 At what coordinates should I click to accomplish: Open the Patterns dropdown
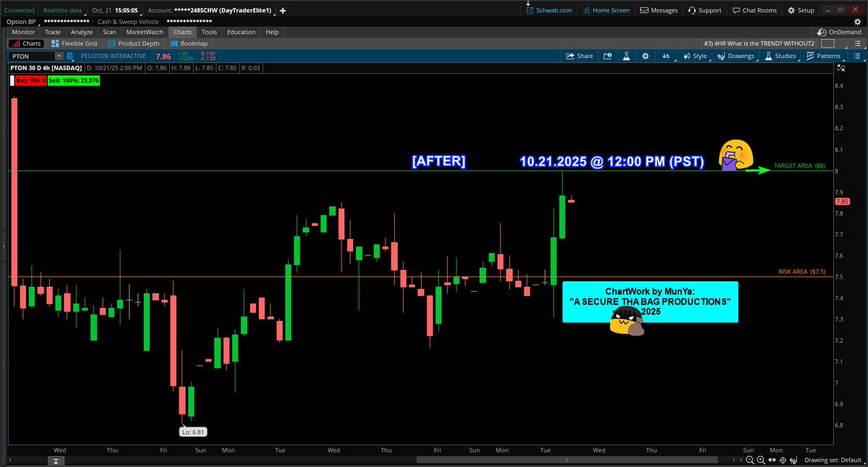[825, 56]
